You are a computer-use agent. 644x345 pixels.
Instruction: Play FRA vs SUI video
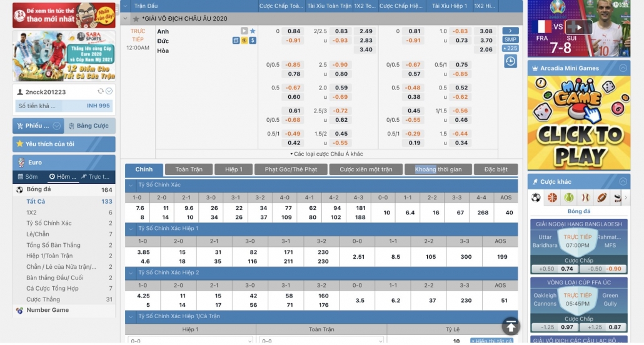[579, 27]
